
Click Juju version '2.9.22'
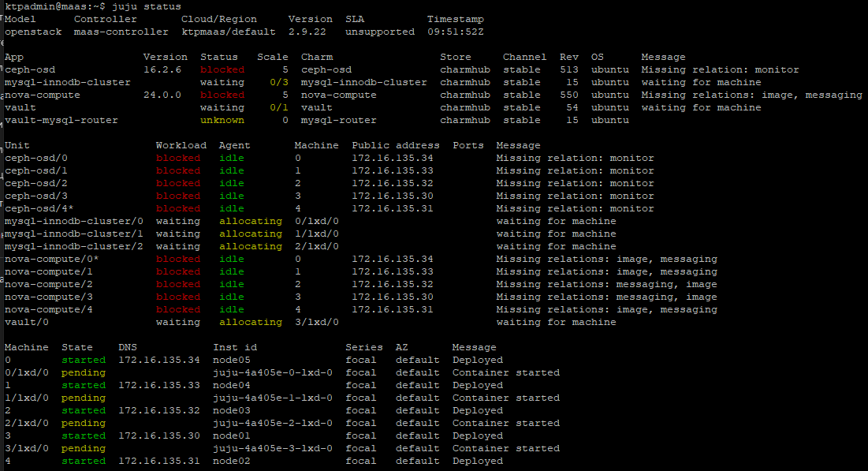click(x=307, y=32)
